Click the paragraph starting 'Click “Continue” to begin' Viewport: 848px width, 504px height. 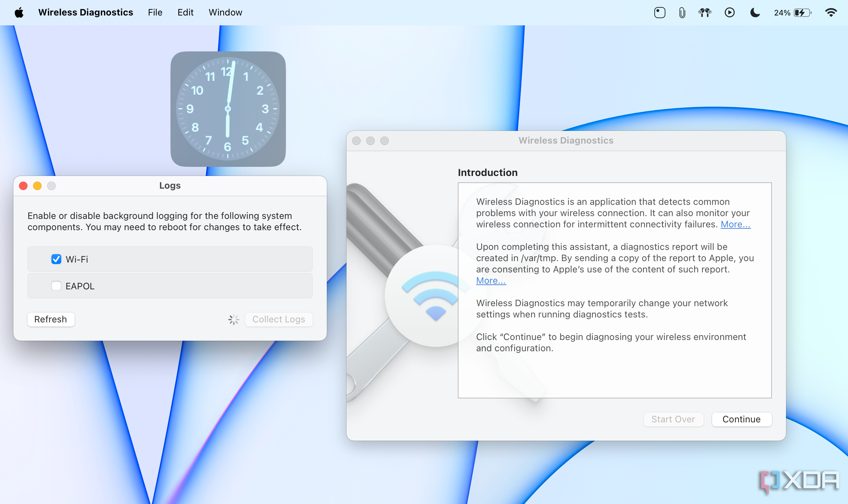click(x=611, y=342)
